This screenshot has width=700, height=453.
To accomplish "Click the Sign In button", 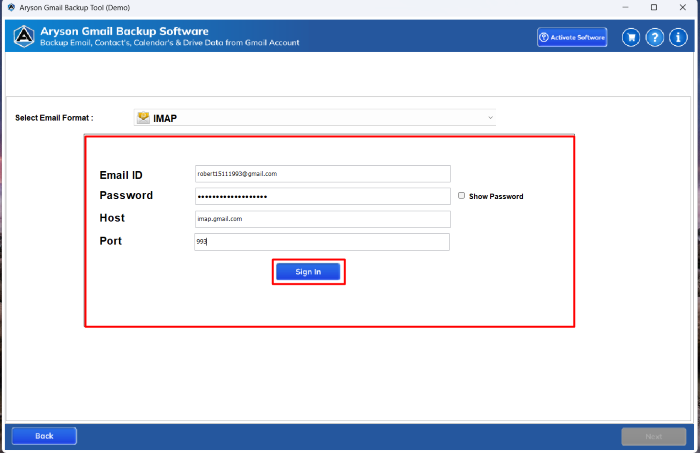I will point(308,272).
